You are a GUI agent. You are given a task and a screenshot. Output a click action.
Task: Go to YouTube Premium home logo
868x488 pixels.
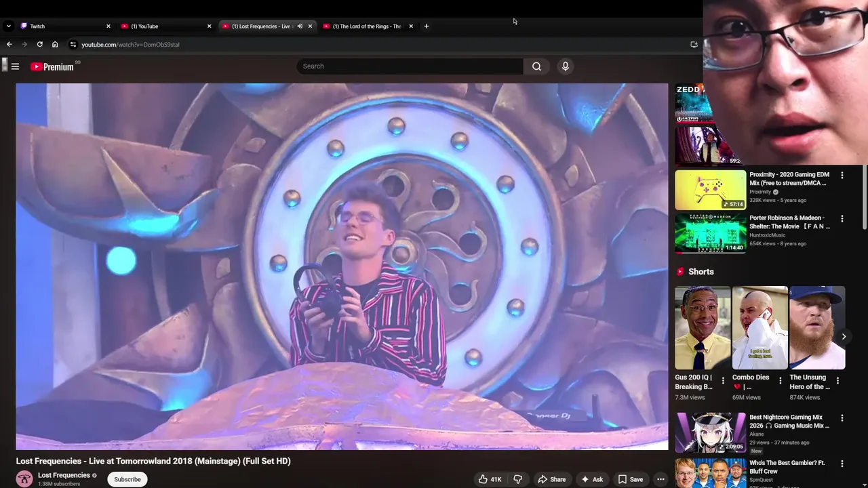[x=52, y=66]
